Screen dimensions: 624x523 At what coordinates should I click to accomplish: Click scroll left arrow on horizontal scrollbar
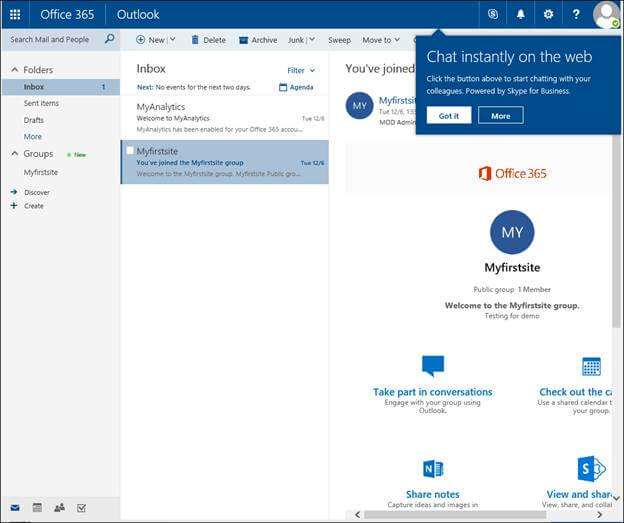tap(357, 515)
